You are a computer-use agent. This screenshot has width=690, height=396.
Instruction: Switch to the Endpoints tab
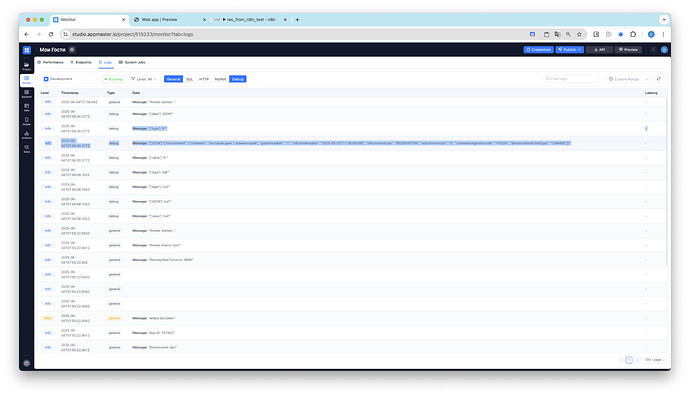coord(81,62)
